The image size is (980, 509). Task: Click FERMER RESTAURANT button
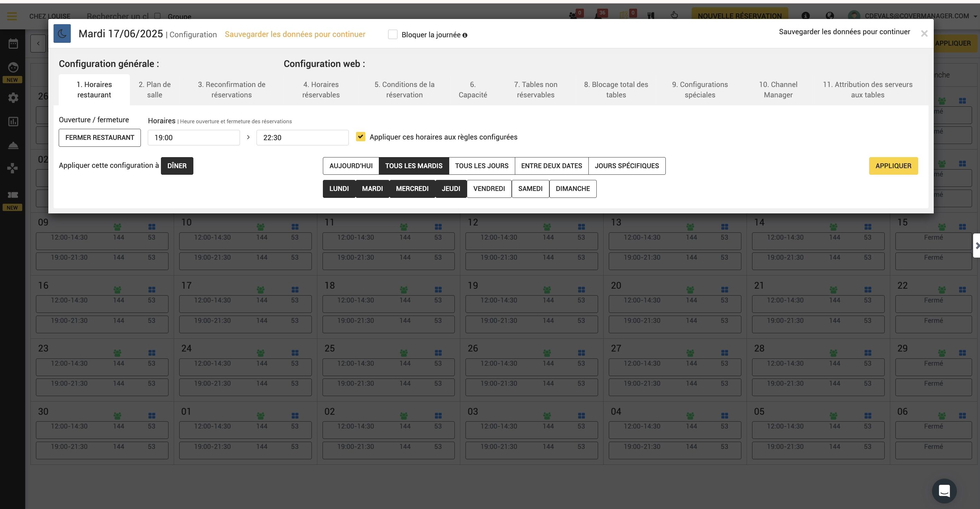pos(100,138)
